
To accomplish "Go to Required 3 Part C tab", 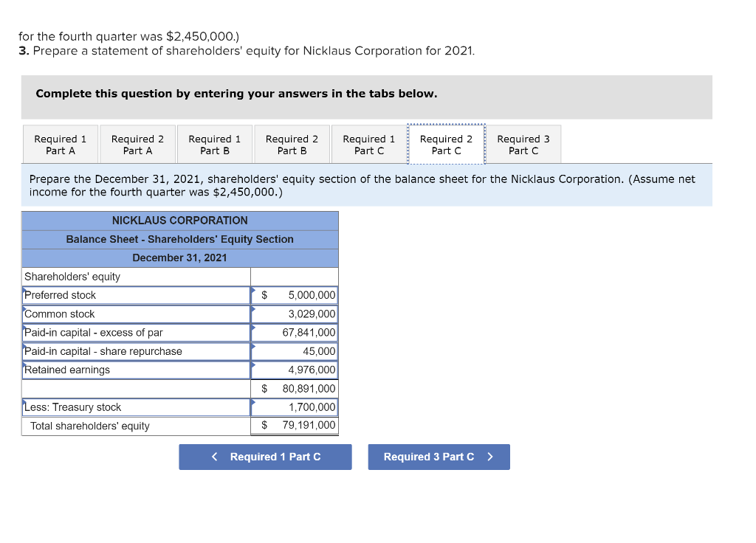I will tap(523, 145).
